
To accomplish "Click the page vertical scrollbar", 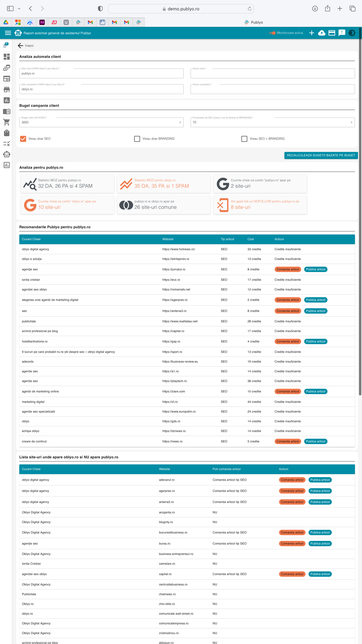I will tap(360, 211).
